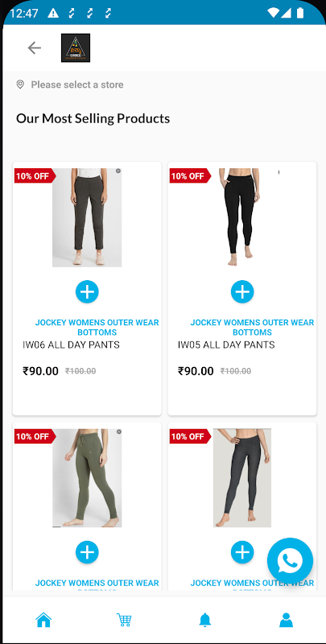This screenshot has width=326, height=644.
Task: Go back using the arrow icon
Action: coord(35,48)
